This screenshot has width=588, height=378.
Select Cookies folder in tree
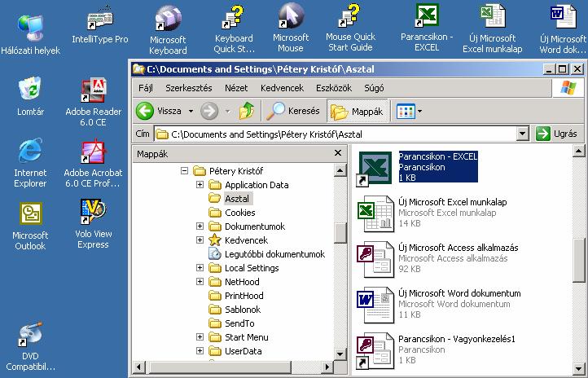[x=240, y=213]
